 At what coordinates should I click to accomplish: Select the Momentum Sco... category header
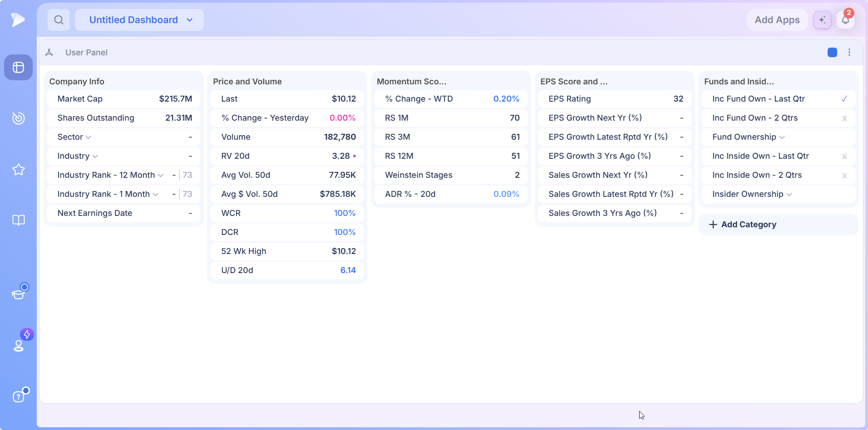411,82
